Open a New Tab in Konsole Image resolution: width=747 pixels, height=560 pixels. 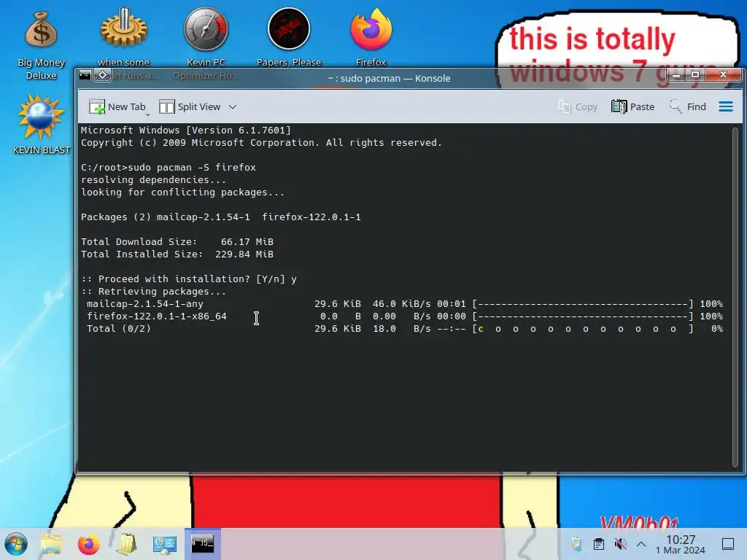[117, 106]
